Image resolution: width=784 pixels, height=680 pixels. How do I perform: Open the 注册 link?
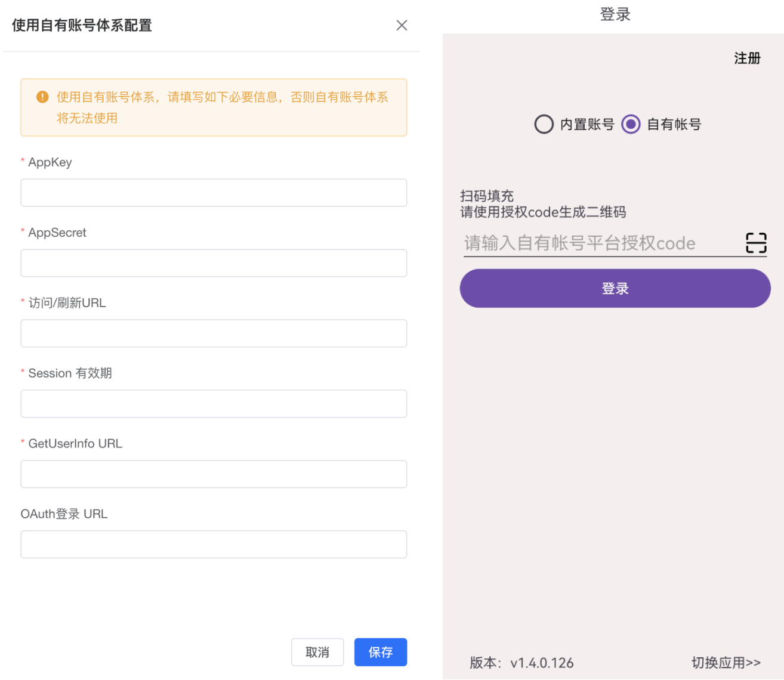[x=747, y=58]
